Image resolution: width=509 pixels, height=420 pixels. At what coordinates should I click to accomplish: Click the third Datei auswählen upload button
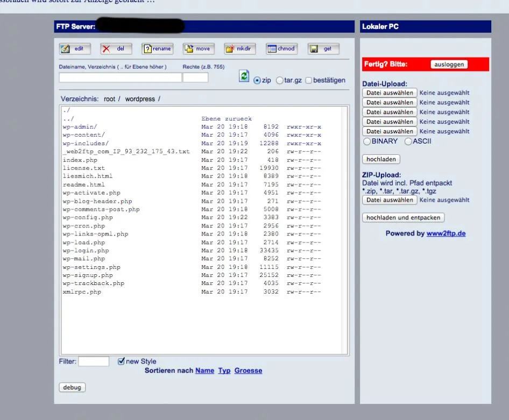tap(390, 112)
